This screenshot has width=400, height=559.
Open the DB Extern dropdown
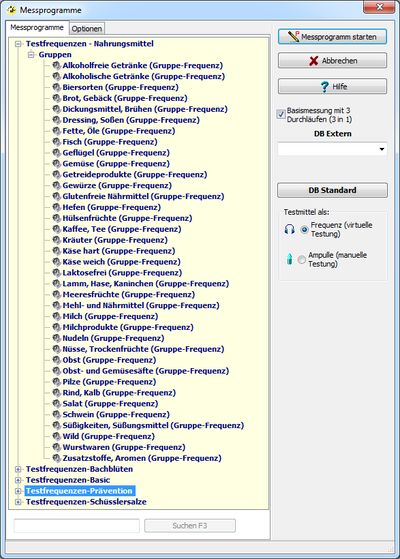tap(382, 149)
